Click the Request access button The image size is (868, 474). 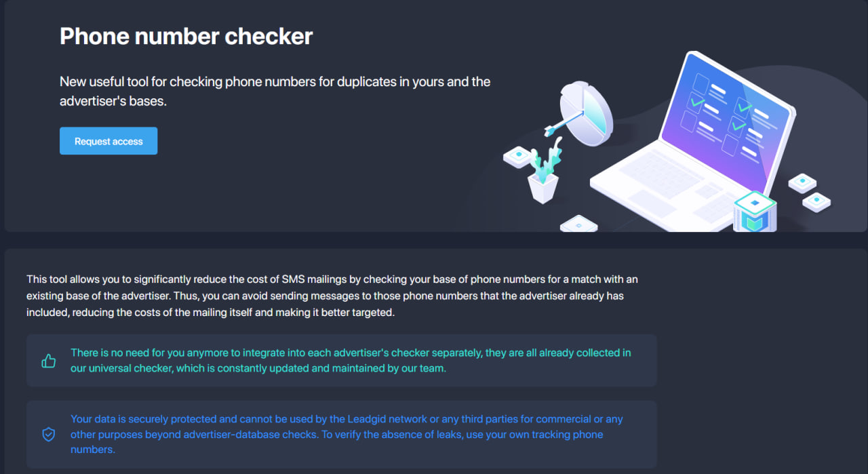point(108,141)
